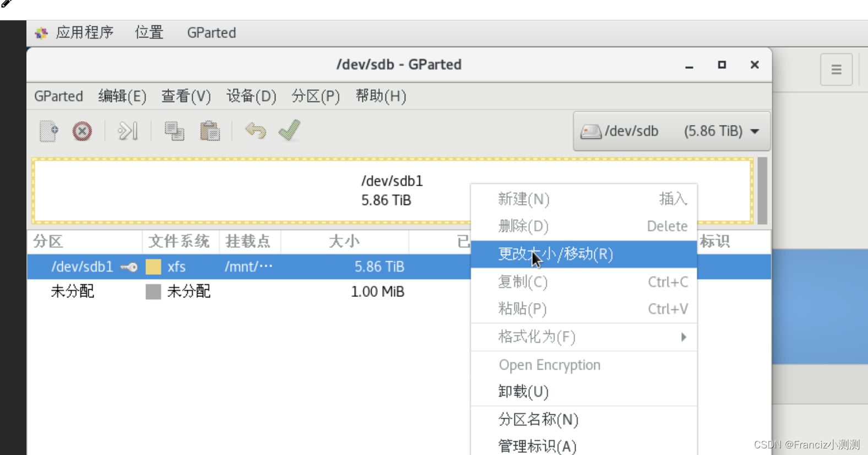Select 新建(N) context menu entry
Viewport: 868px width, 455px height.
click(584, 199)
